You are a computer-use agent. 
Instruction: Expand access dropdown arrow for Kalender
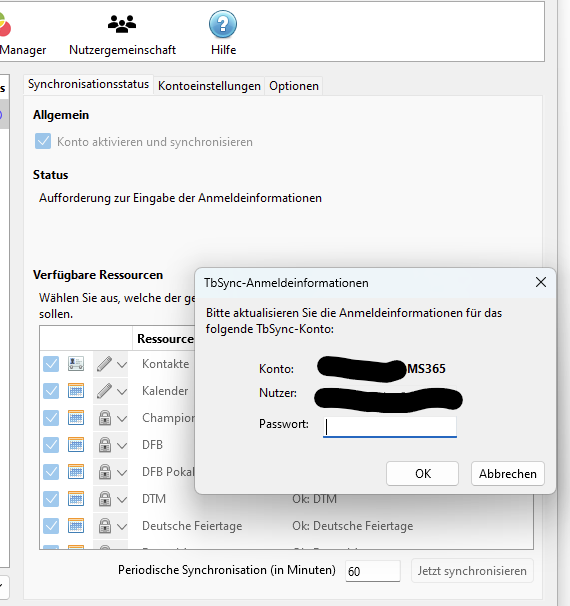pyautogui.click(x=122, y=392)
